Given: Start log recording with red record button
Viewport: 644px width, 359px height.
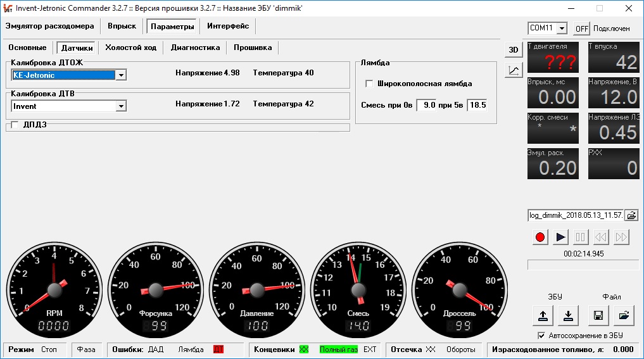Looking at the screenshot, I should (x=540, y=237).
